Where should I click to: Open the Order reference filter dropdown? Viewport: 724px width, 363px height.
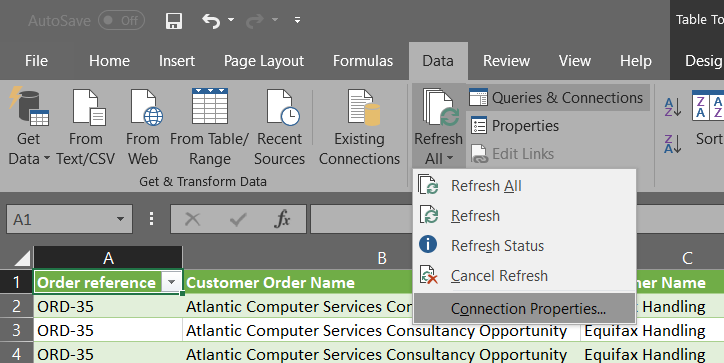tap(172, 282)
